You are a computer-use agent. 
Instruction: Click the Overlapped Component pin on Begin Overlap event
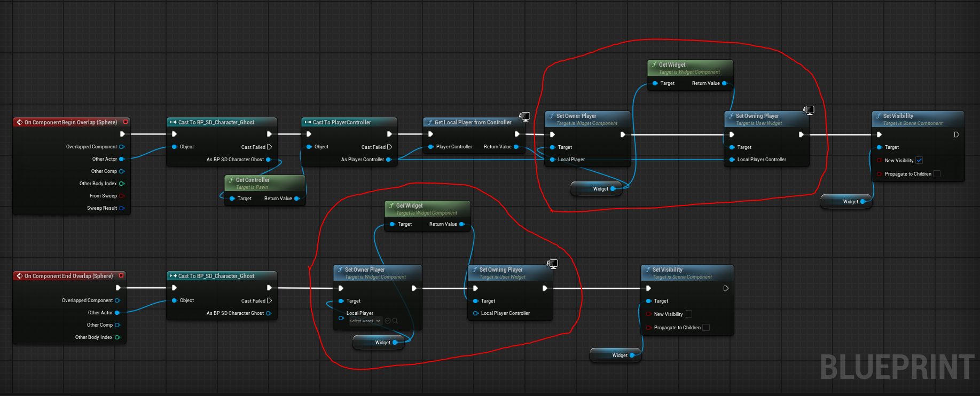[x=122, y=147]
